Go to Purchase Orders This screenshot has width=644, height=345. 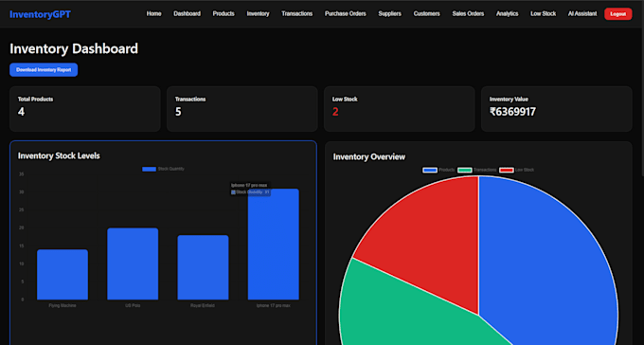click(x=346, y=13)
